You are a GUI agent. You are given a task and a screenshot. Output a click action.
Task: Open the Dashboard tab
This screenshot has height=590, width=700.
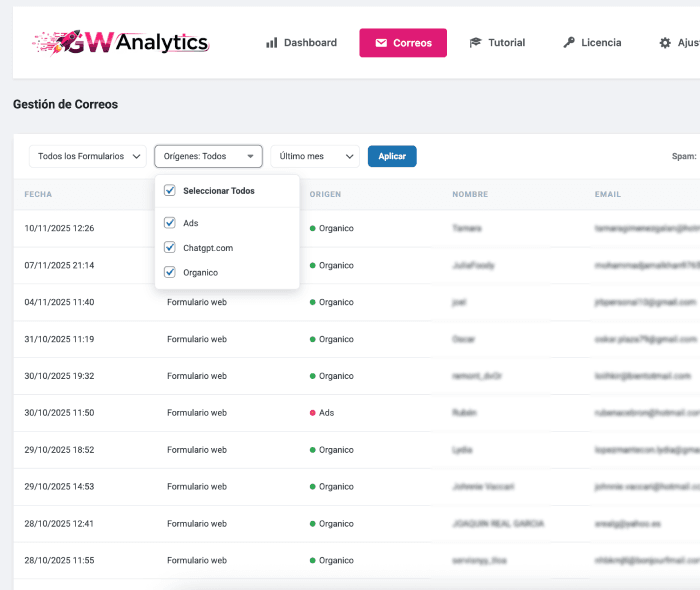[x=301, y=43]
